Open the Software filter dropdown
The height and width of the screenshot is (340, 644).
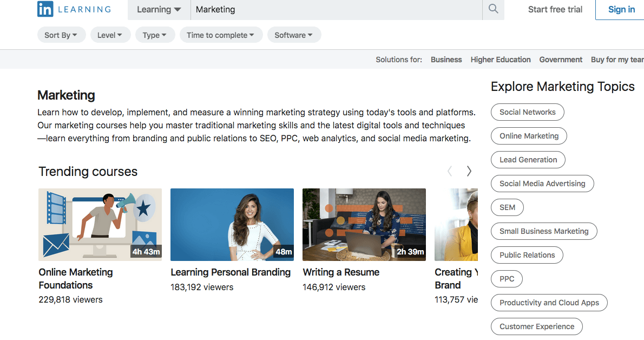294,34
